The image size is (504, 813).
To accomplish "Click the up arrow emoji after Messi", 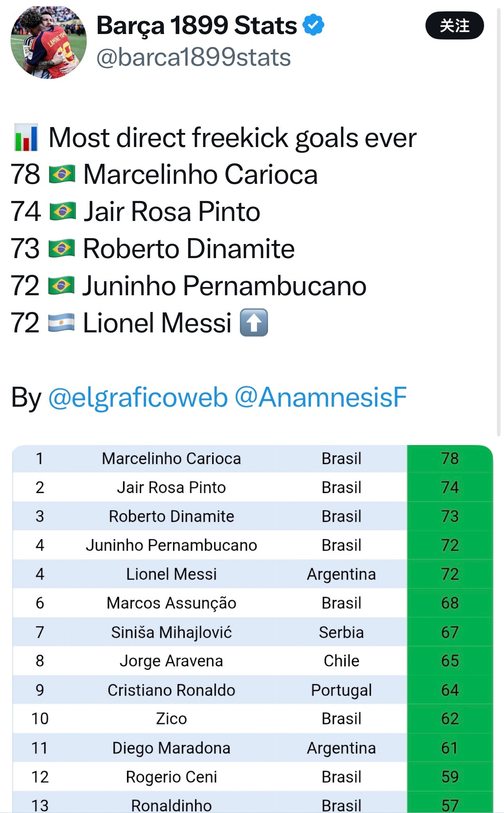I will point(254,323).
